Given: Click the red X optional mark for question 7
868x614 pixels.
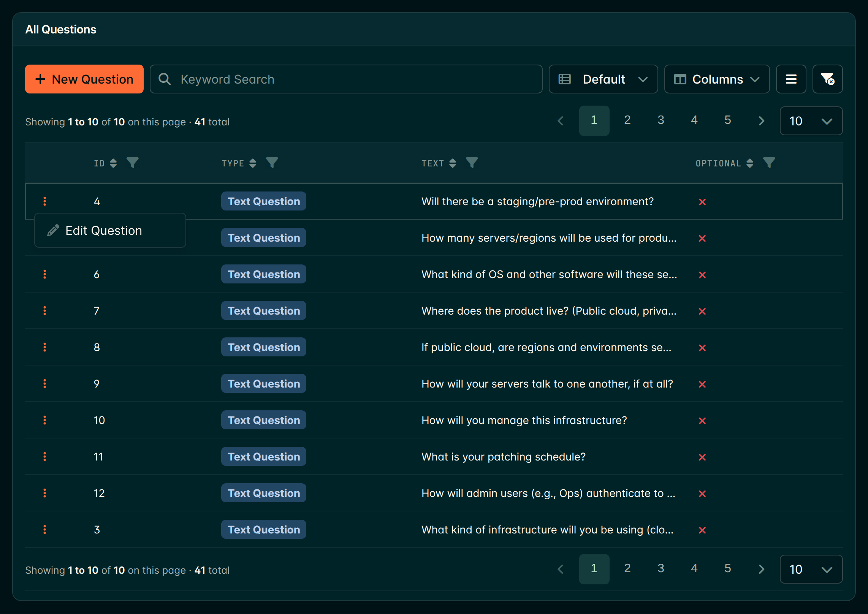Looking at the screenshot, I should pyautogui.click(x=702, y=311).
